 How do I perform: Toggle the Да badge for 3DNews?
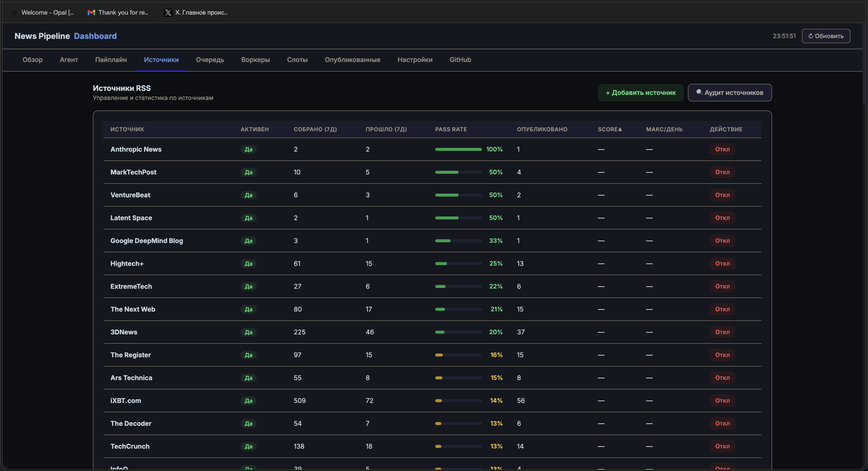248,332
